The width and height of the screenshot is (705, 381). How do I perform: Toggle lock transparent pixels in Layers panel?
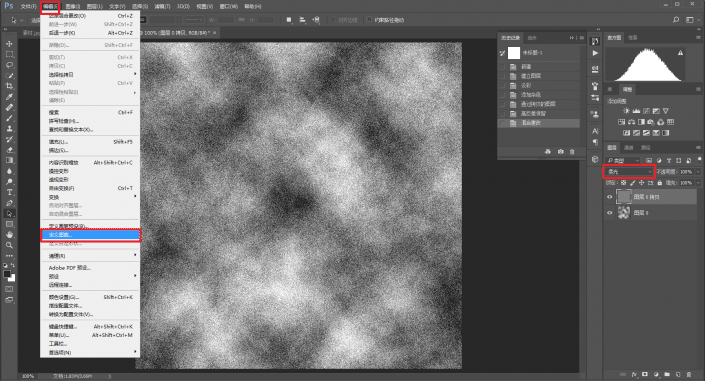click(623, 183)
